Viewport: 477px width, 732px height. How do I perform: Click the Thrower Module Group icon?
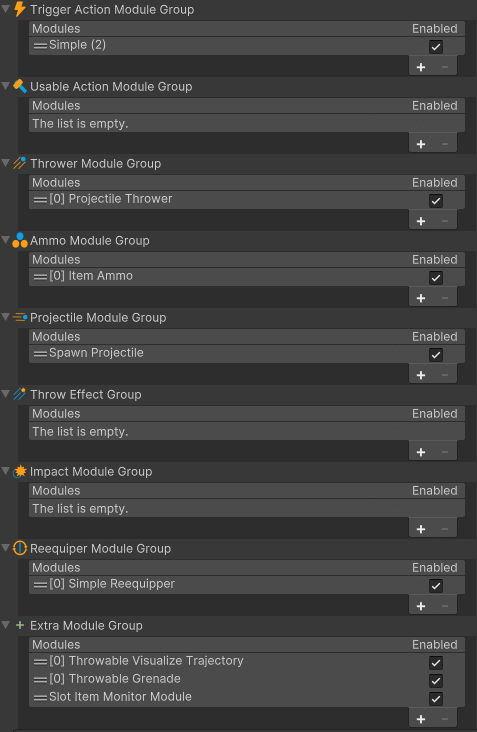(20, 163)
